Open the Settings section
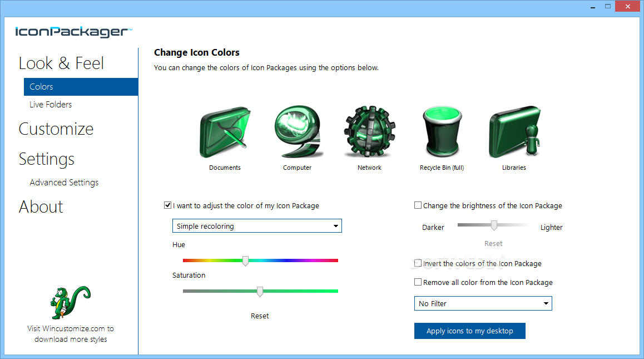 pyautogui.click(x=46, y=159)
